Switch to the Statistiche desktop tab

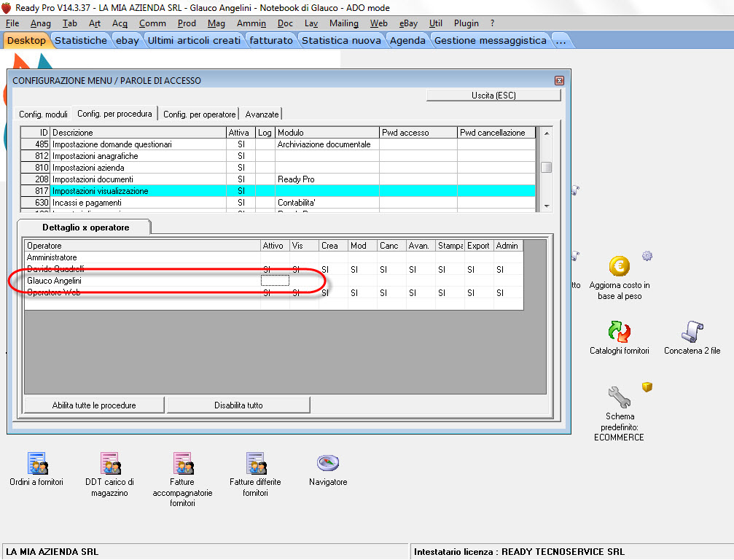click(80, 41)
